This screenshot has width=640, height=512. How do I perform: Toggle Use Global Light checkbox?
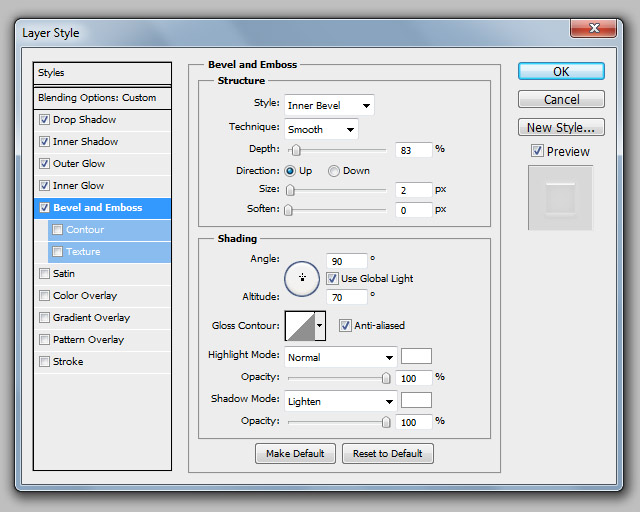tap(332, 278)
